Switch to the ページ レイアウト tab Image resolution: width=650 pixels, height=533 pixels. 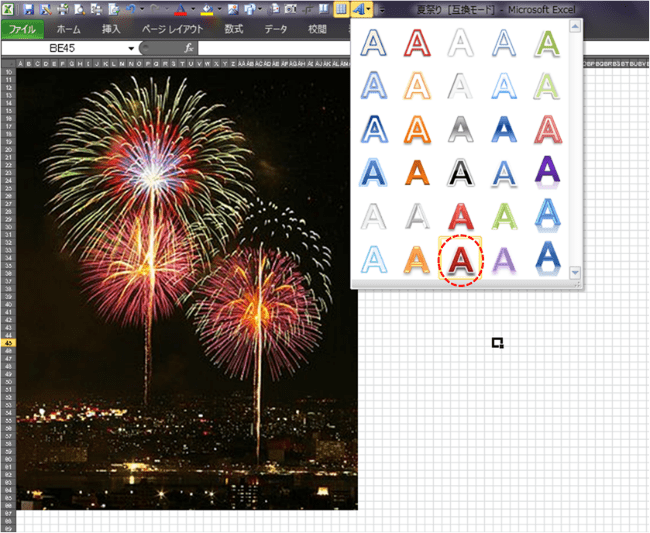172,29
